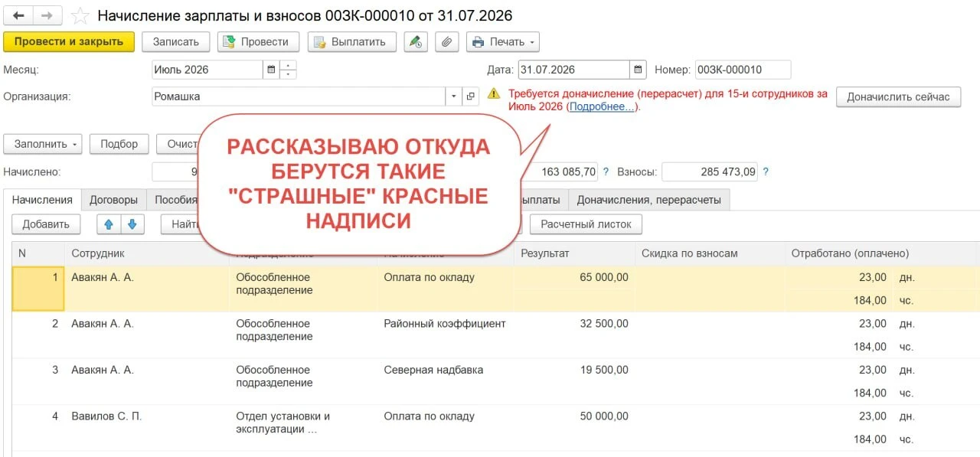Go back with the left arrow
This screenshot has width=980, height=457.
18,15
